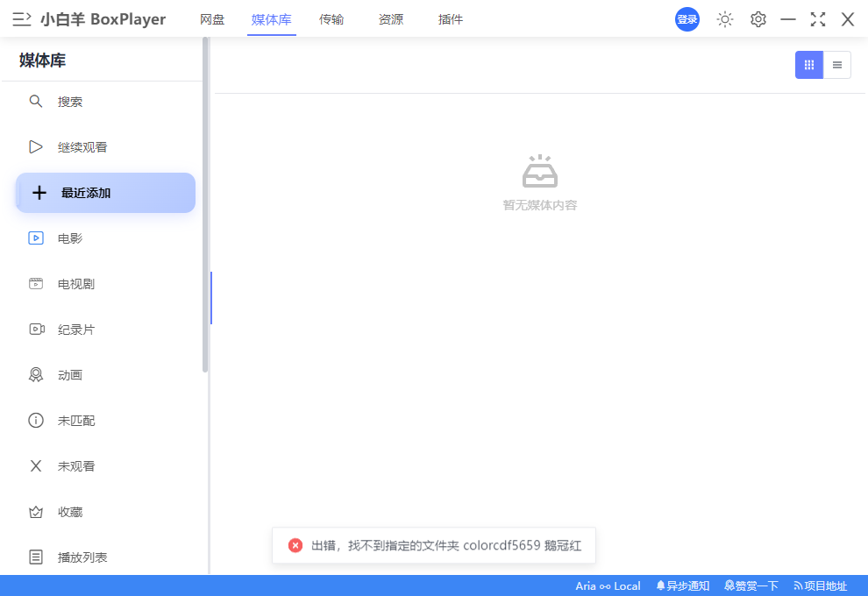Click the 登录 login button
Viewport: 868px width, 596px height.
click(687, 18)
